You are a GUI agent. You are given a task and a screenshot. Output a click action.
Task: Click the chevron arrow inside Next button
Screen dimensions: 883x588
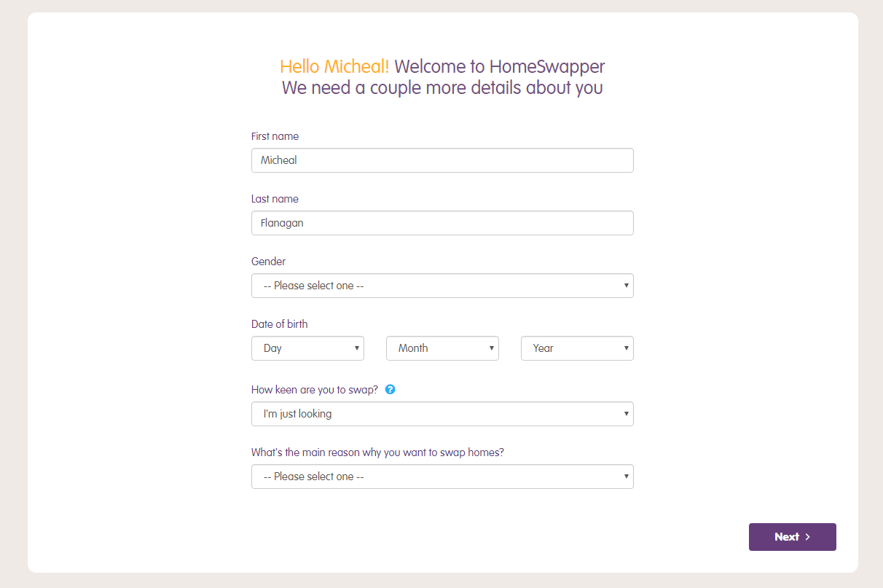[807, 537]
